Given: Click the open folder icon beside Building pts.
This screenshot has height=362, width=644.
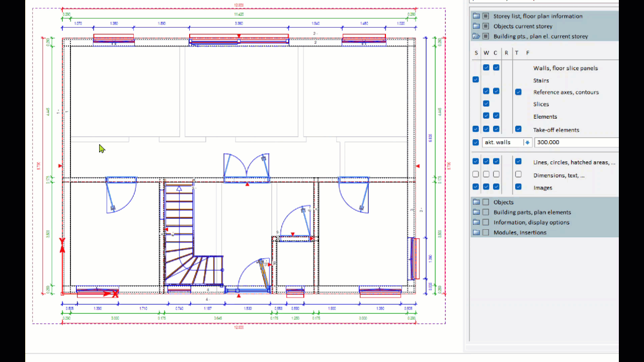Looking at the screenshot, I should point(476,36).
